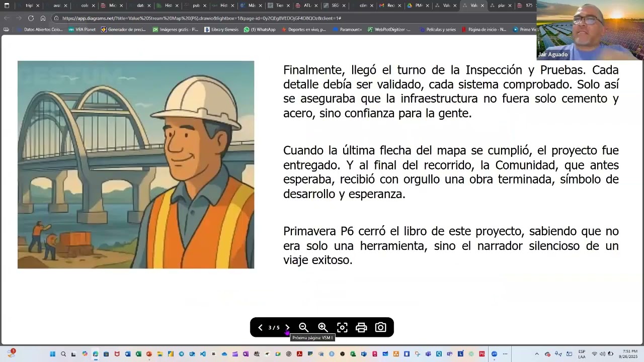Switch to the 'cole' browser tab
Viewport: 644px width, 362px height.
point(85,6)
